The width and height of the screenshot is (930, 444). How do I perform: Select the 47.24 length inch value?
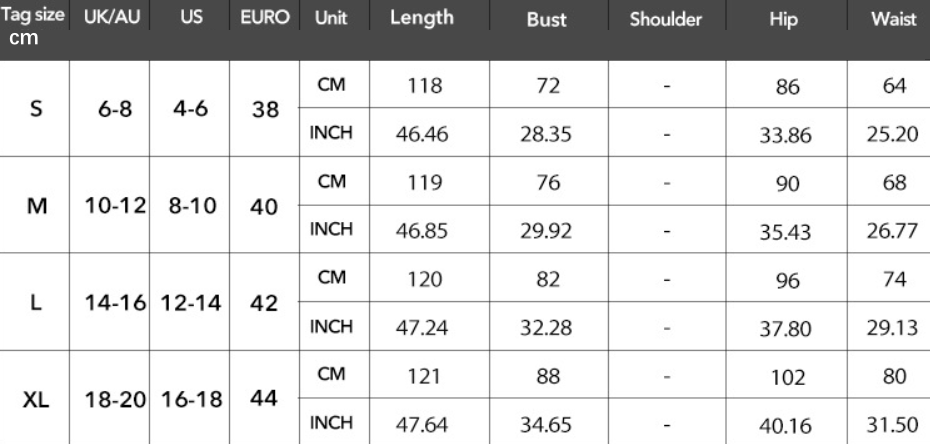point(421,327)
